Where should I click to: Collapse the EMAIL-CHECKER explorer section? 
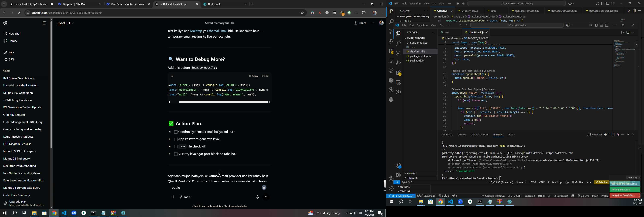point(416,38)
